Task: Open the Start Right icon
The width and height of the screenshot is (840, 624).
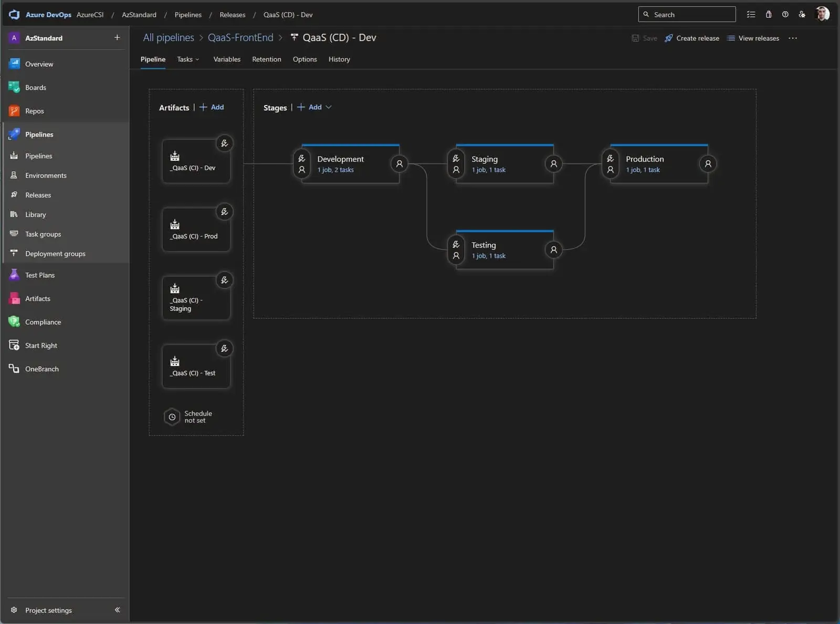Action: pos(14,346)
